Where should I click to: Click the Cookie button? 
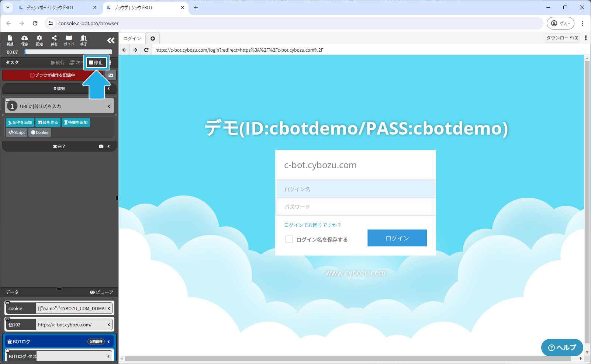(x=40, y=132)
